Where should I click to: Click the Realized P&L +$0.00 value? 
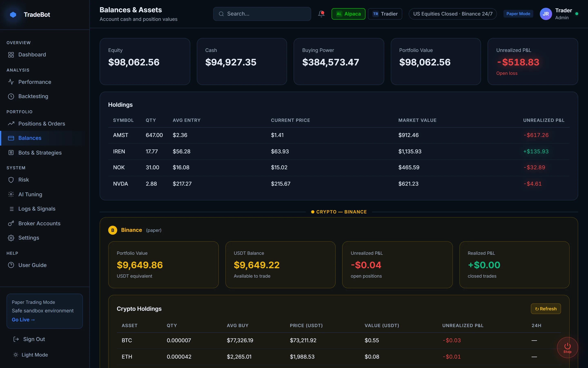[x=484, y=265]
